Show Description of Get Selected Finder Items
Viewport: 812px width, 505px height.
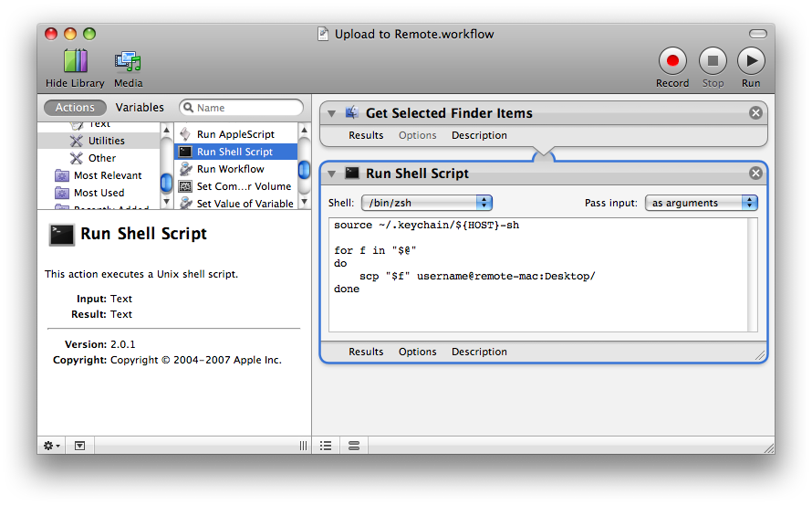(x=479, y=135)
